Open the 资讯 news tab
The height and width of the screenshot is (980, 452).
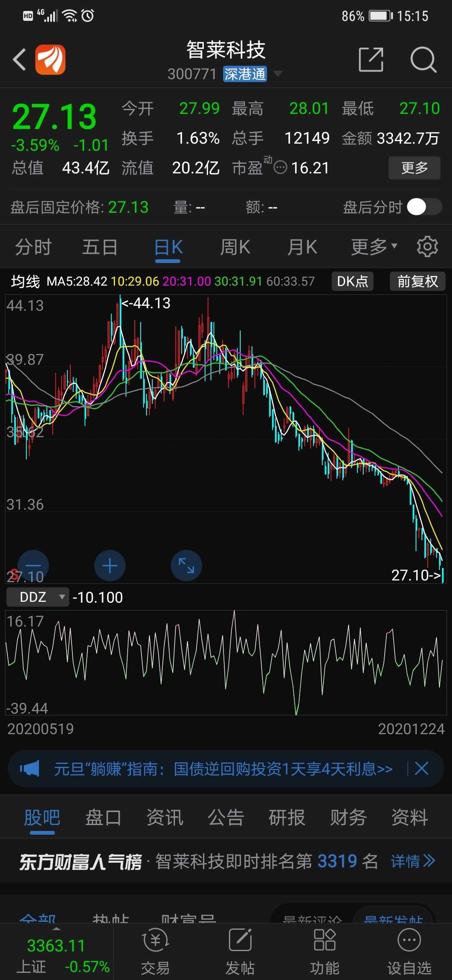(164, 817)
